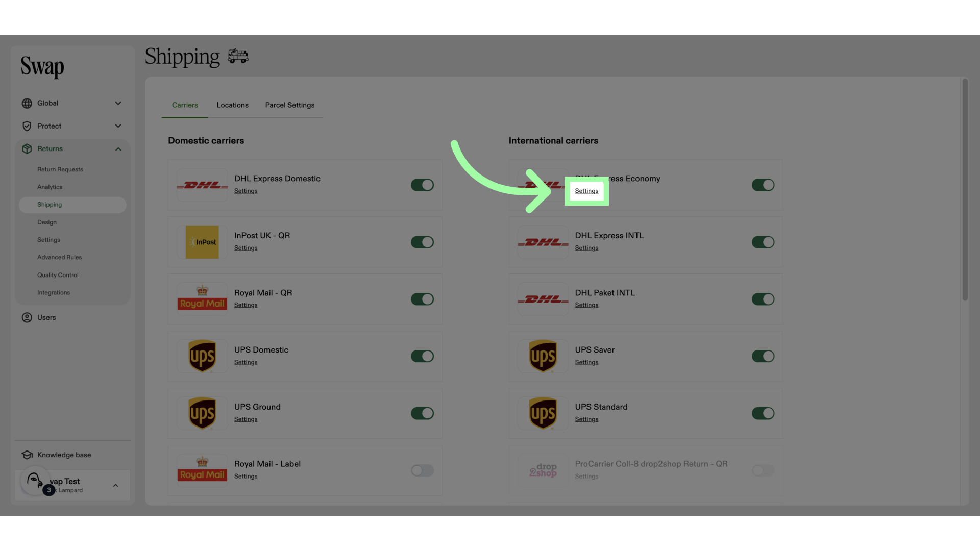Image resolution: width=980 pixels, height=551 pixels.
Task: Click the UPS Standard logo
Action: [543, 413]
